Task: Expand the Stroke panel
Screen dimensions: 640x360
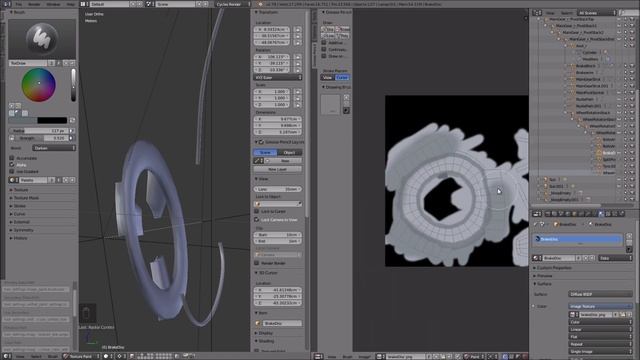Action: (18, 206)
